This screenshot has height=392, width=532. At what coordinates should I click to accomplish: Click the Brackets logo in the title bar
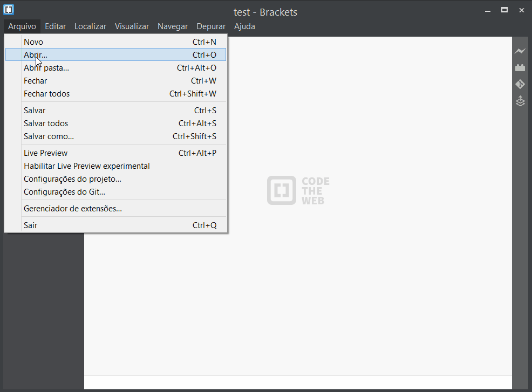pos(8,9)
